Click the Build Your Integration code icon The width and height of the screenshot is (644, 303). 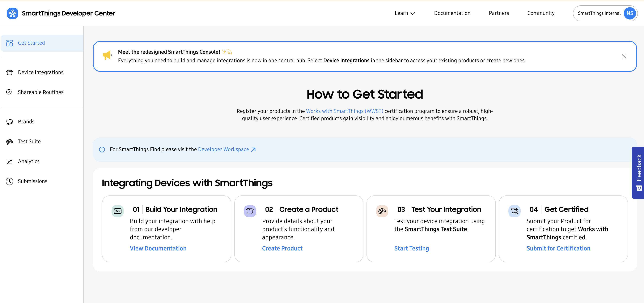117,211
